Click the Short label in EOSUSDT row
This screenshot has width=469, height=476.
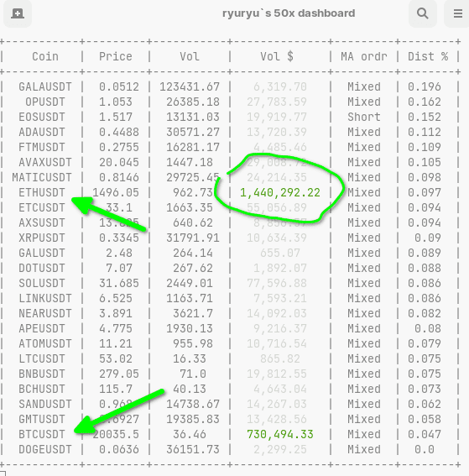[x=364, y=117]
